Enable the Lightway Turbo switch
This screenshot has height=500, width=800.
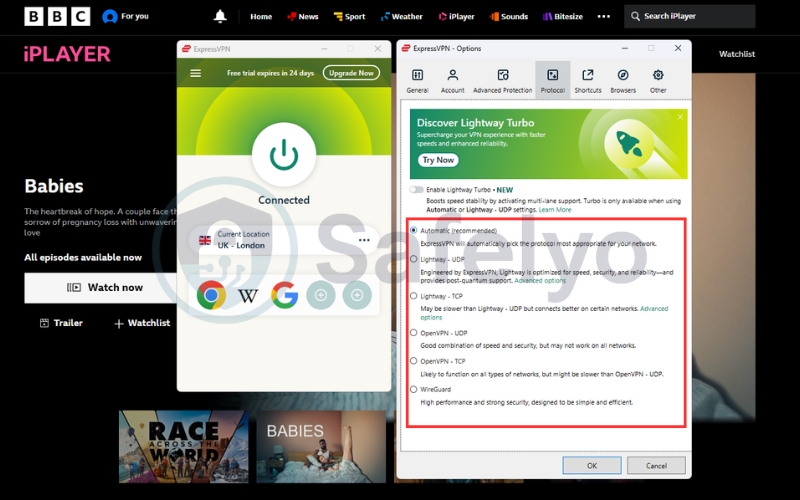[x=416, y=190]
